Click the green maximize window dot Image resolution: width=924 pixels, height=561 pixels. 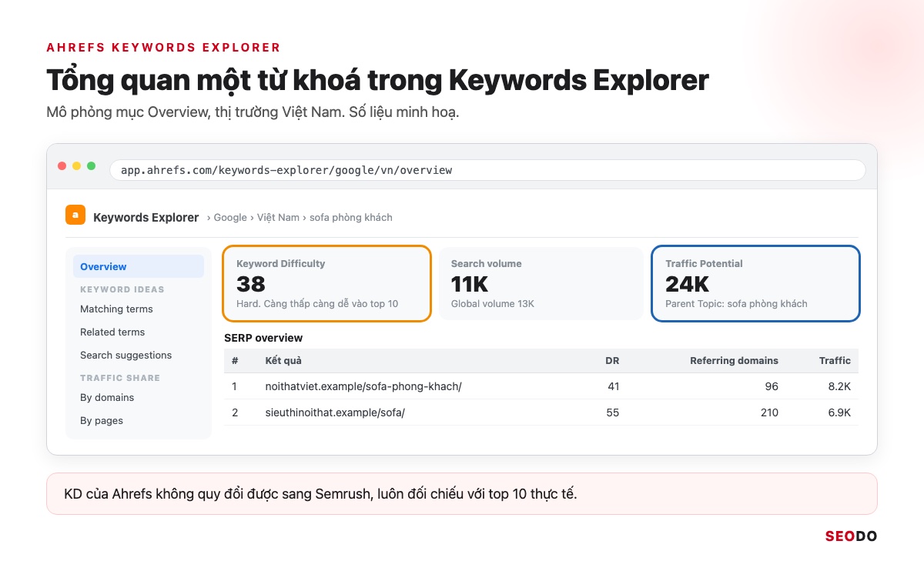tap(91, 166)
